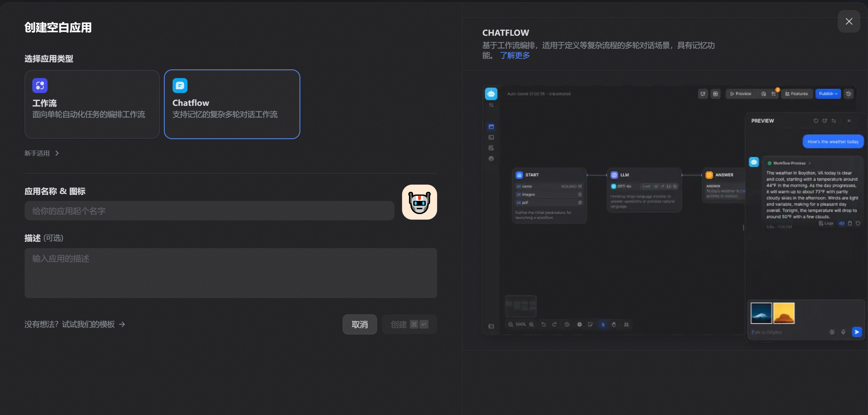Click the zoom-in magnifier next to 100%

[x=531, y=324]
